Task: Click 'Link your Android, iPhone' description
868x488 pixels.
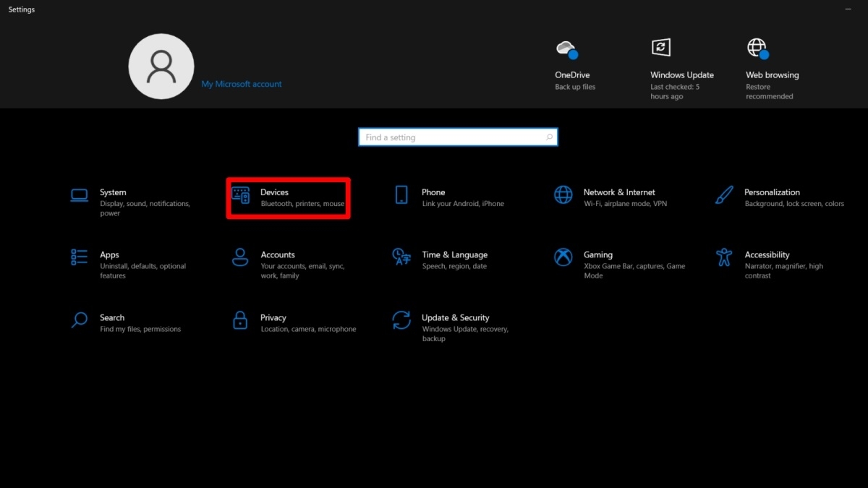Action: click(463, 204)
